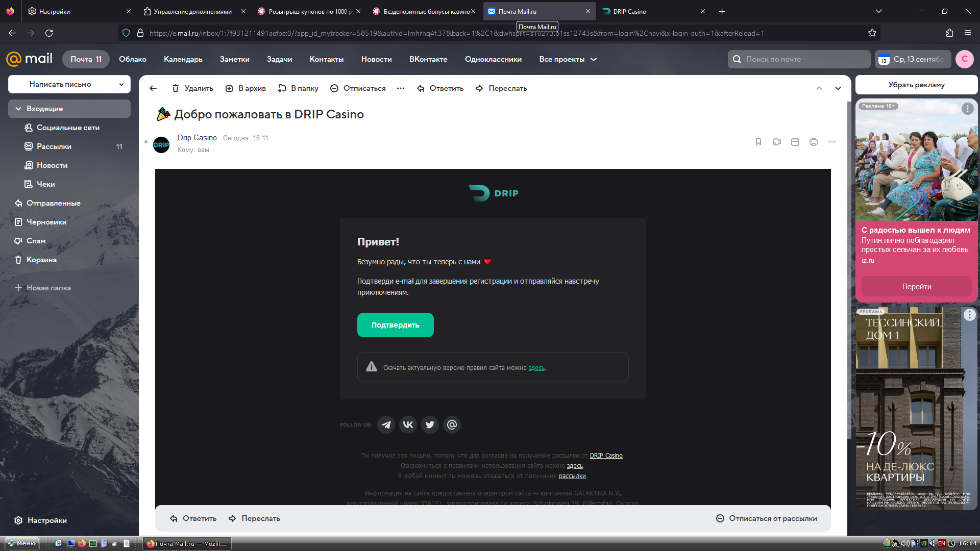The image size is (980, 551).
Task: Open the VK follow-us icon
Action: click(408, 424)
